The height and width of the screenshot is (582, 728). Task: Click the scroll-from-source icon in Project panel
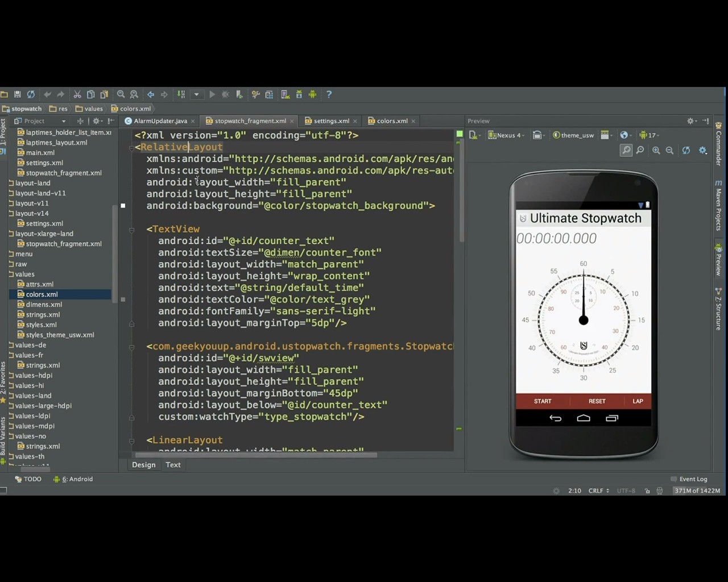click(x=80, y=121)
